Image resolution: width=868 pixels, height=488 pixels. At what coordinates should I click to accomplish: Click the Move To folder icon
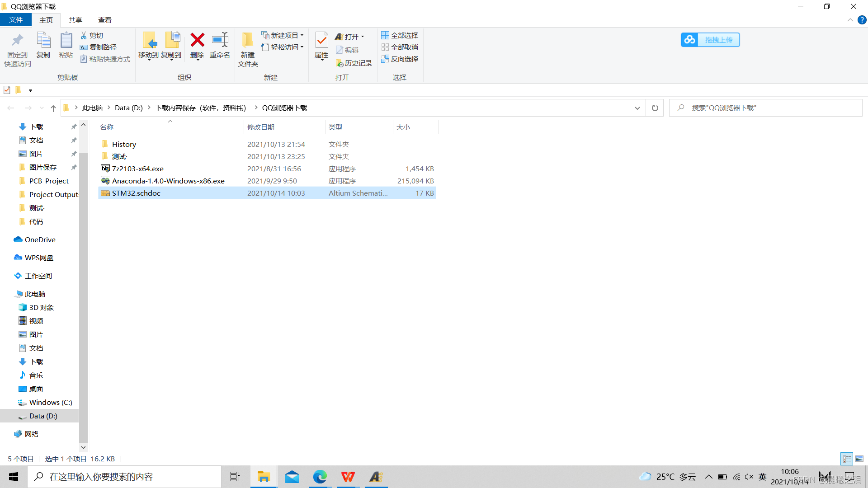tap(149, 41)
